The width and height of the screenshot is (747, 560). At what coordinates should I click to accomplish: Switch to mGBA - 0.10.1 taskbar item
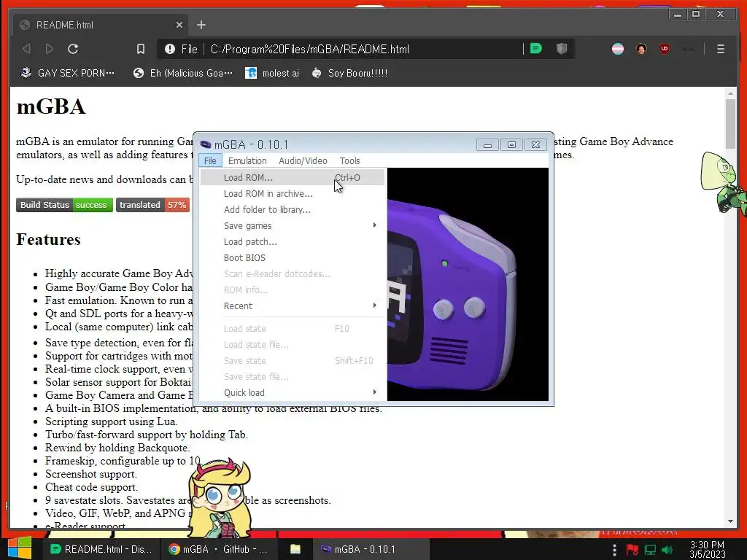(x=371, y=549)
